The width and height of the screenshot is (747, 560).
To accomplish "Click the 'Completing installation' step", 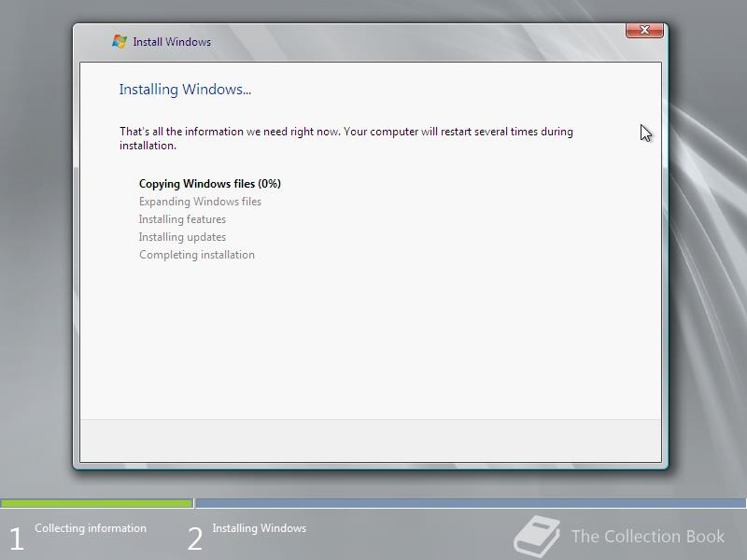I will pyautogui.click(x=197, y=255).
